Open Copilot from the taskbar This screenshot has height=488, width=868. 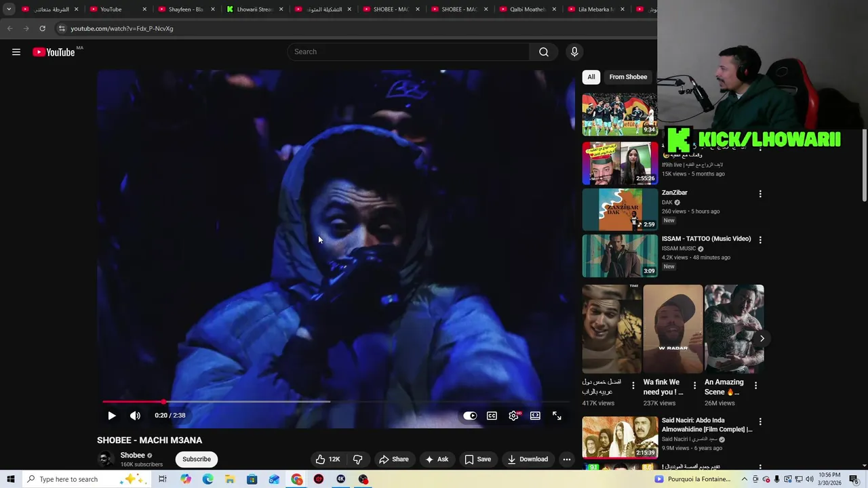(x=185, y=479)
